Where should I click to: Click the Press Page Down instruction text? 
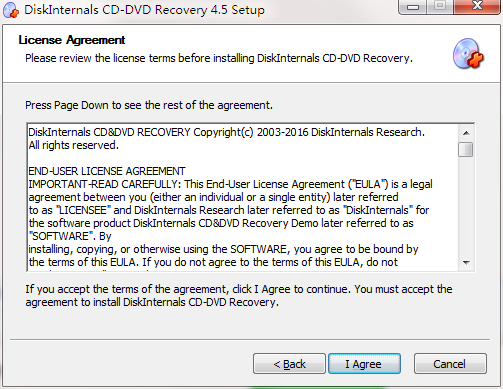click(149, 105)
